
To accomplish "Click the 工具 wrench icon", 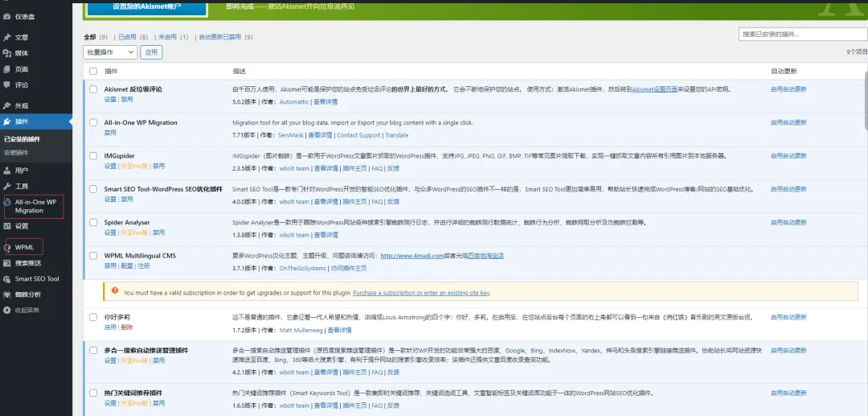I will 6,186.
